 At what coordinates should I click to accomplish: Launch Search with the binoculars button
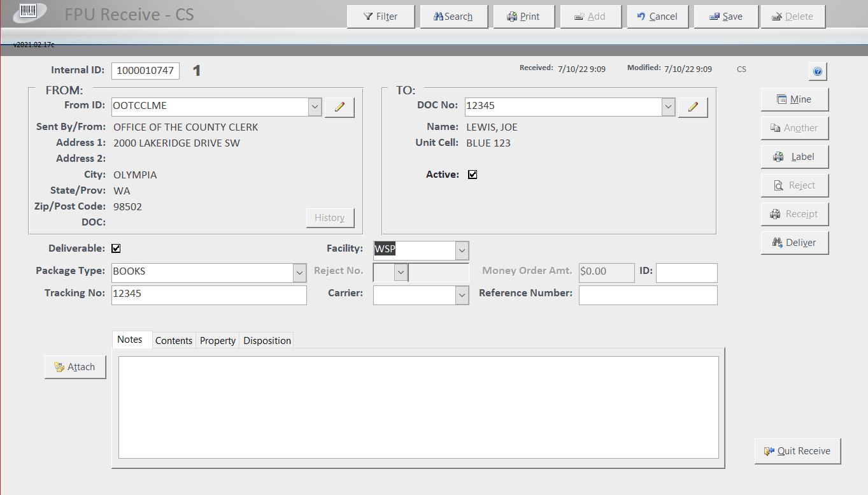453,17
